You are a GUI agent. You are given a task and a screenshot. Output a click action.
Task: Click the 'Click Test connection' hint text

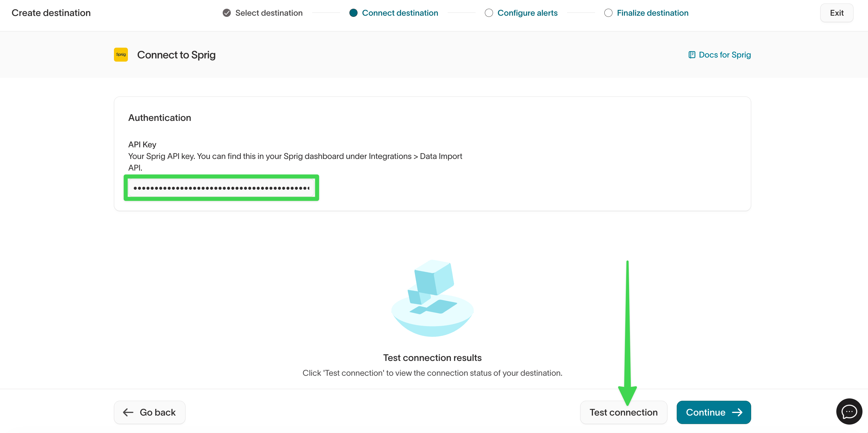432,373
